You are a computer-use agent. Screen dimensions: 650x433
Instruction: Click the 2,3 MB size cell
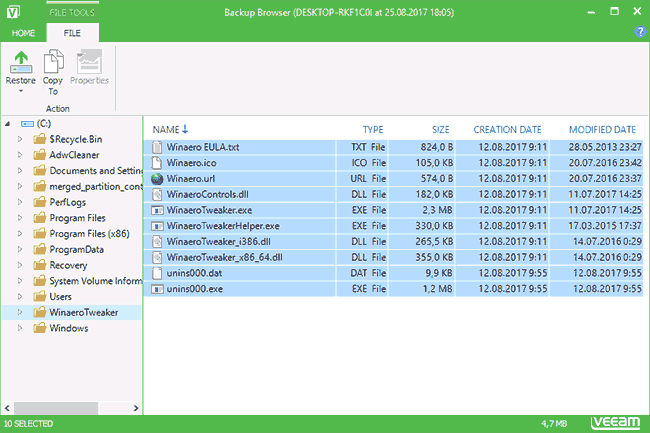pyautogui.click(x=437, y=210)
